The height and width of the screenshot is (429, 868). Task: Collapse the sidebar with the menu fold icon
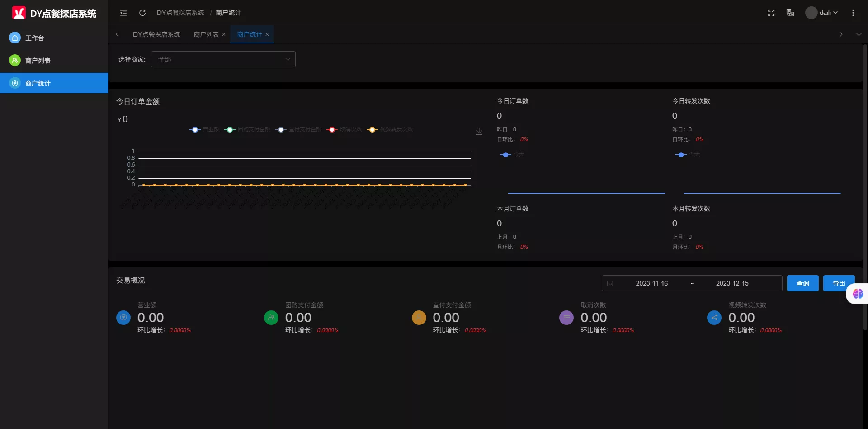coord(123,13)
